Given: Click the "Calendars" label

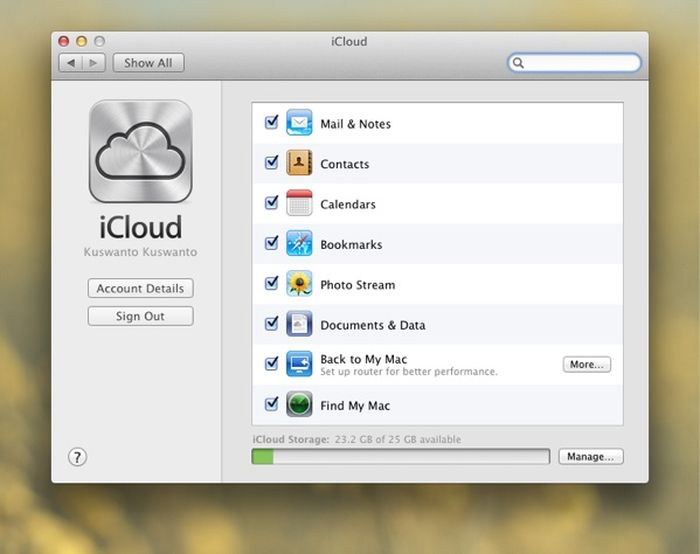Looking at the screenshot, I should tap(348, 204).
